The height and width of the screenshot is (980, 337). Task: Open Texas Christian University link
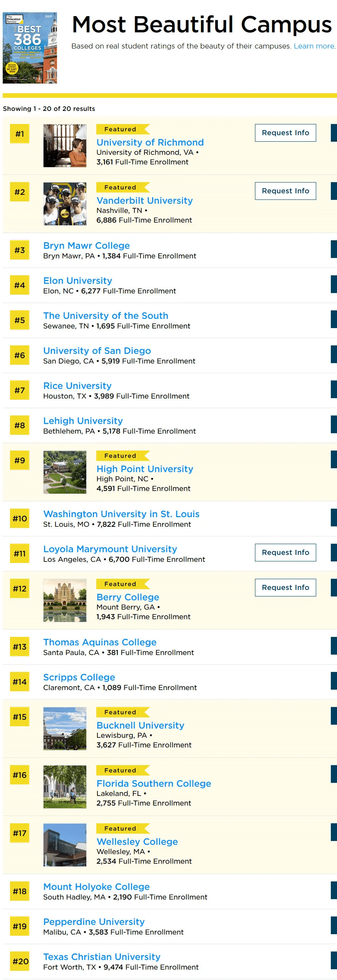coord(102,957)
